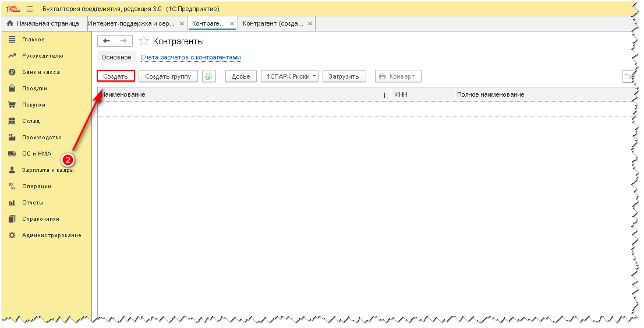Viewport: 644px width, 328px height.
Task: Click the Банк и касса coin icon
Action: [12, 72]
